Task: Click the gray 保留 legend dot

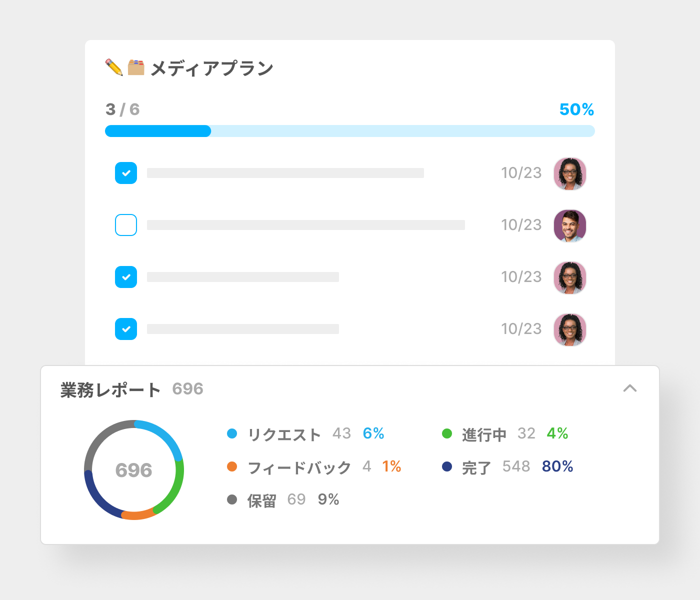Action: (232, 499)
